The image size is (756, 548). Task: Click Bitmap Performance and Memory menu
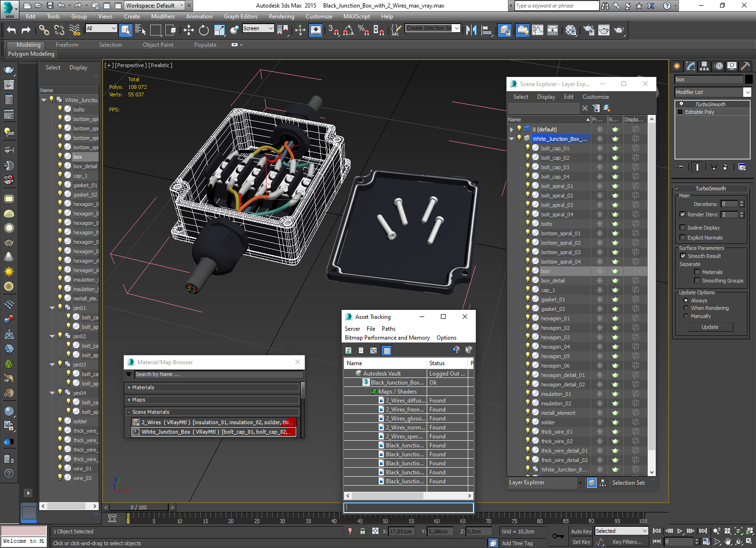pos(387,338)
